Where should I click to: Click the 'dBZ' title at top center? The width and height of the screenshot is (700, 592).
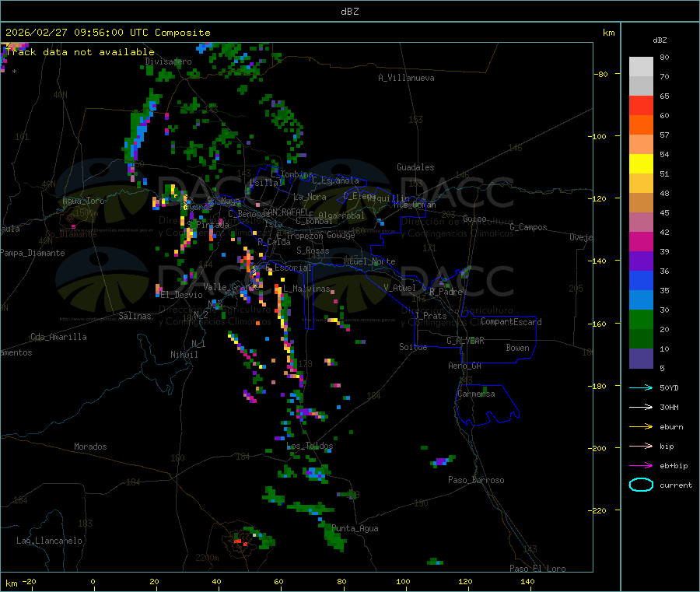(349, 12)
